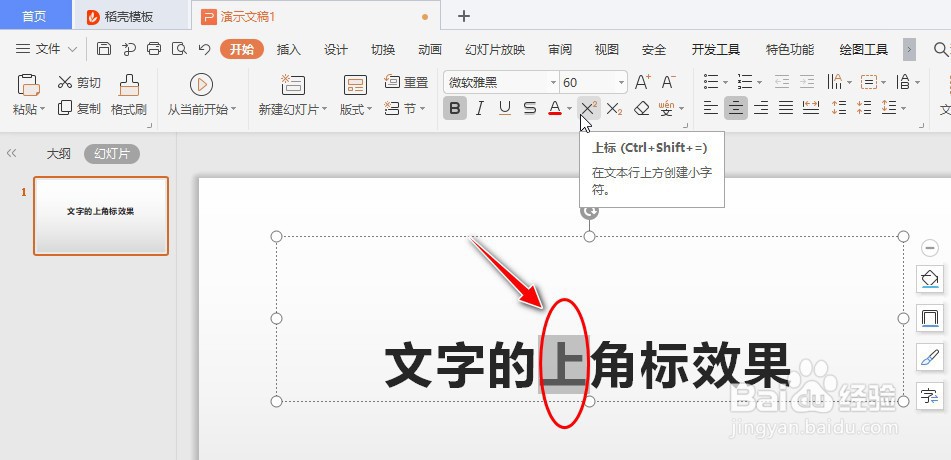951x460 pixels.
Task: Toggle Strikethrough formatting
Action: point(529,109)
